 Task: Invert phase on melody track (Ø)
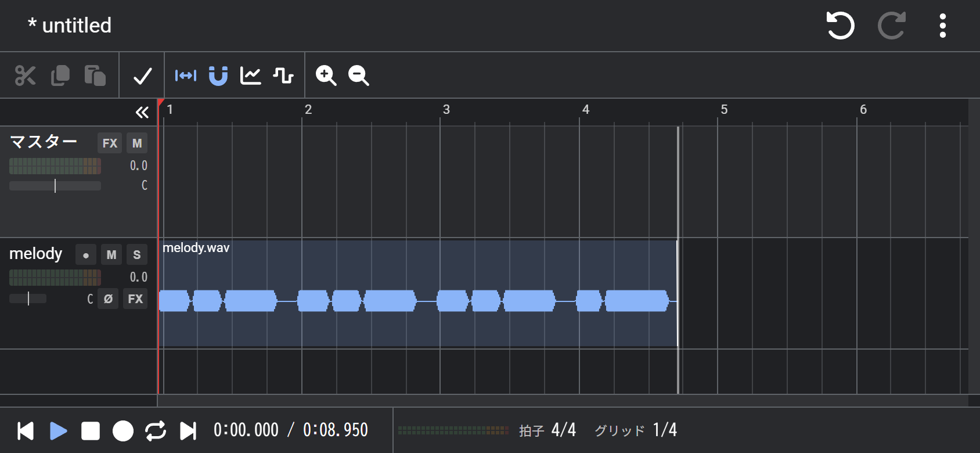click(x=108, y=299)
